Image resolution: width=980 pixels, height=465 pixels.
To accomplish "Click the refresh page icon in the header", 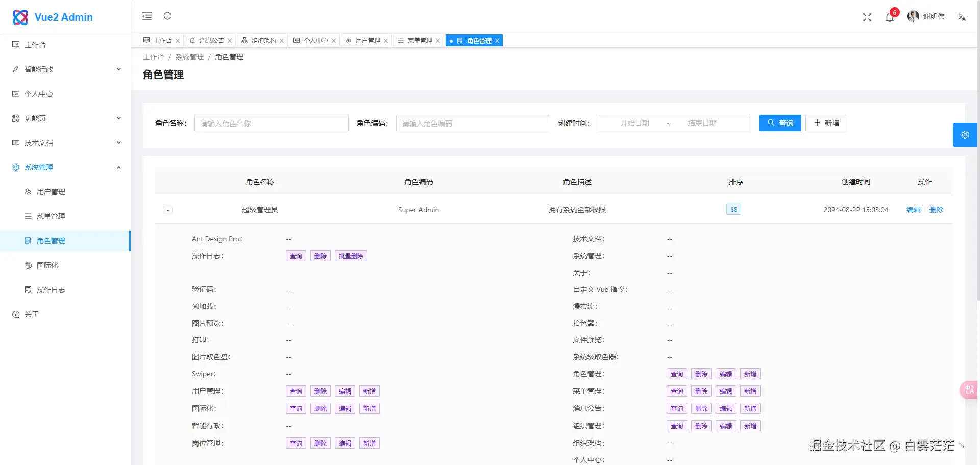I will pos(167,16).
